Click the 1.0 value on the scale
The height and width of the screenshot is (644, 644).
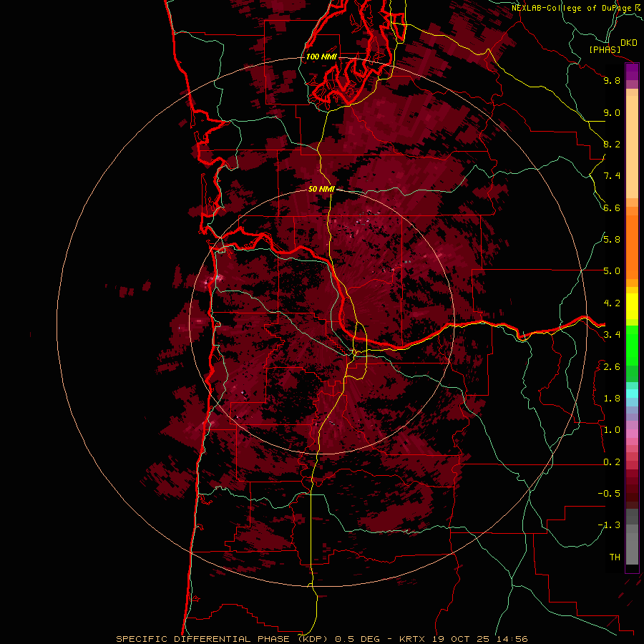tap(612, 430)
